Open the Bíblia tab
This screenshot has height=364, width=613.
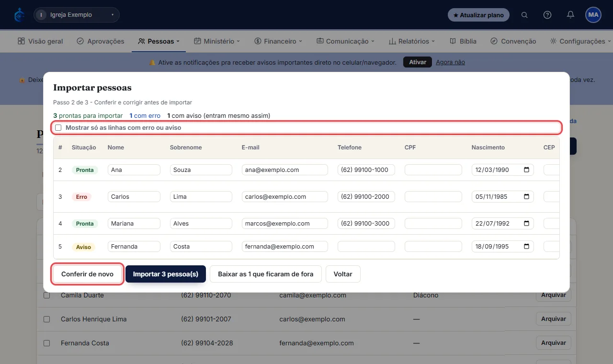coord(463,41)
